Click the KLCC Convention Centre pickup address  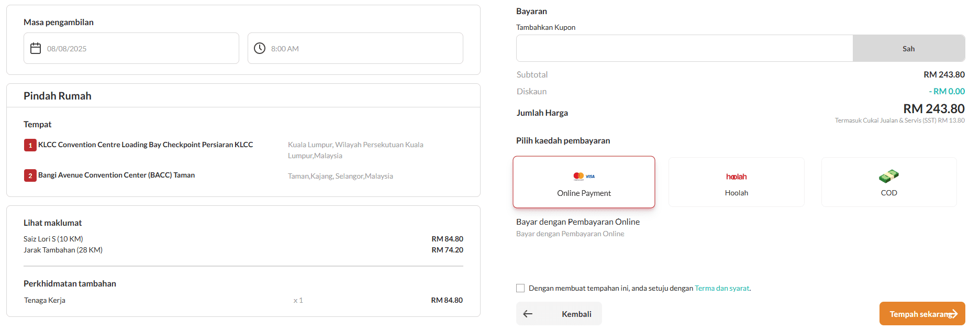tap(146, 145)
